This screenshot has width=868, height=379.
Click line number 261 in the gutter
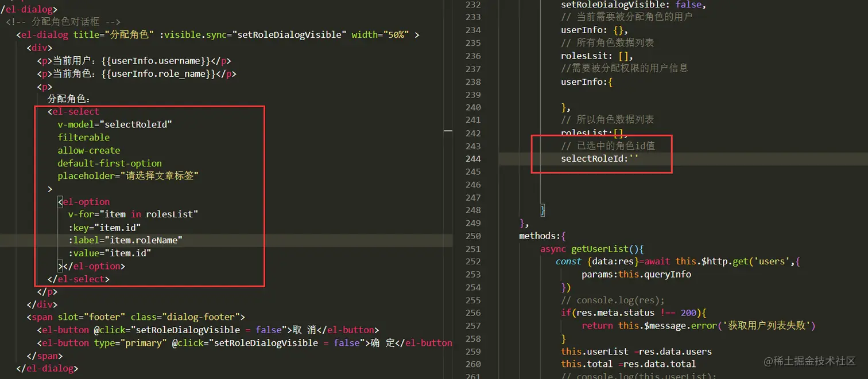473,376
